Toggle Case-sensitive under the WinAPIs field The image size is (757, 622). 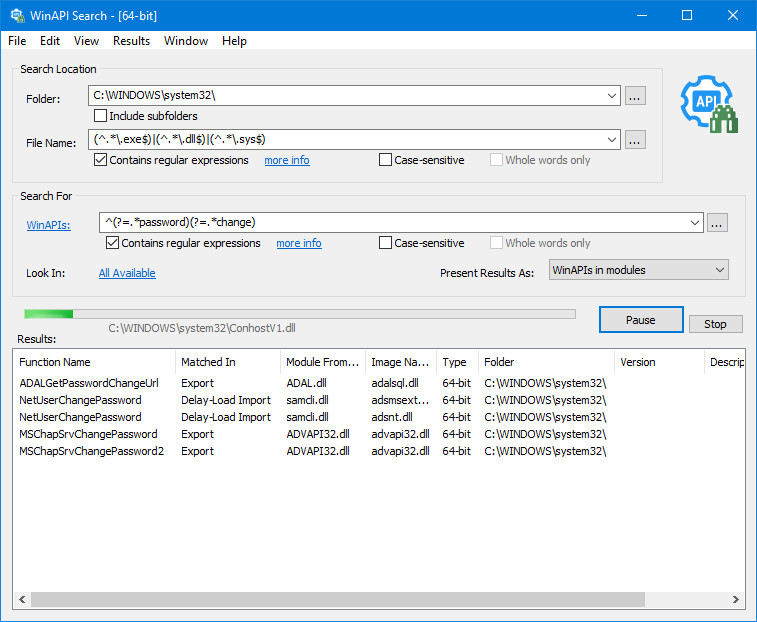pyautogui.click(x=385, y=243)
